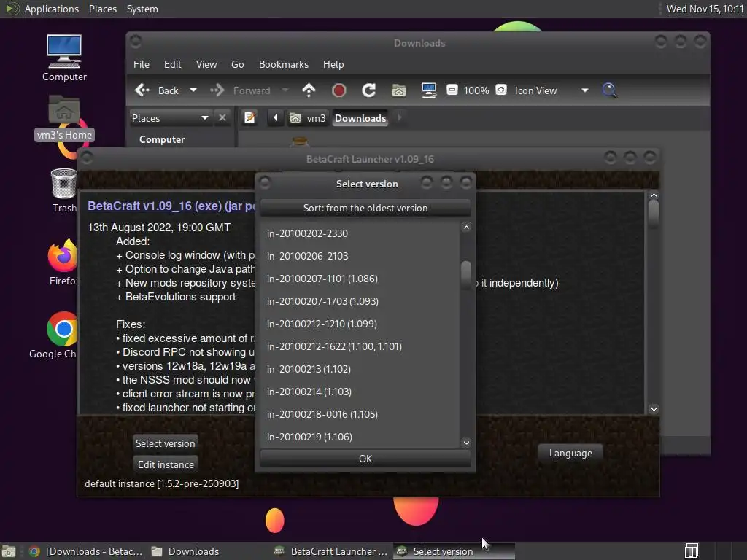Go up to the parent folder
Screen dimensions: 747x560
pyautogui.click(x=309, y=90)
